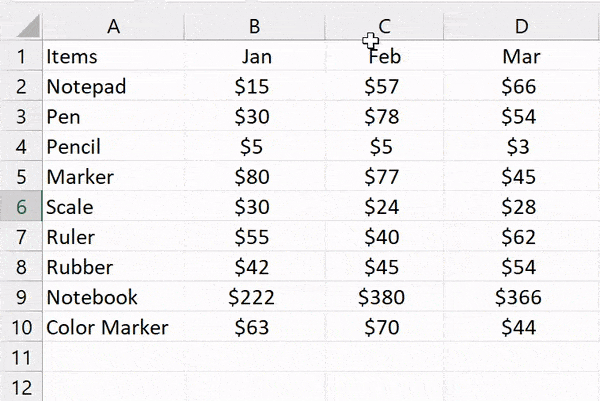
Task: Select row 10 header
Action: click(x=21, y=327)
